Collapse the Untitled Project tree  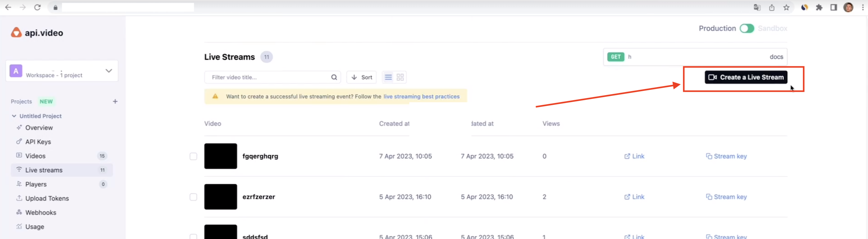coord(14,116)
